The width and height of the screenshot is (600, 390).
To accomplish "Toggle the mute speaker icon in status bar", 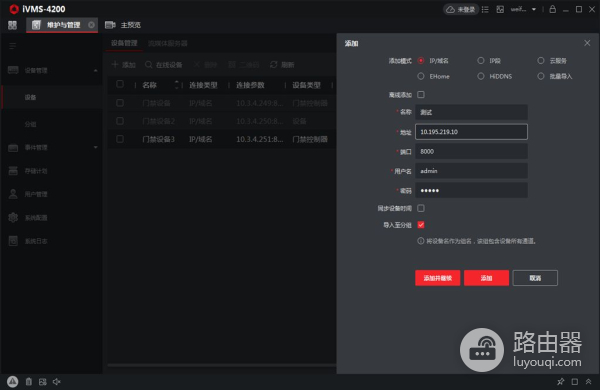I will [57, 382].
